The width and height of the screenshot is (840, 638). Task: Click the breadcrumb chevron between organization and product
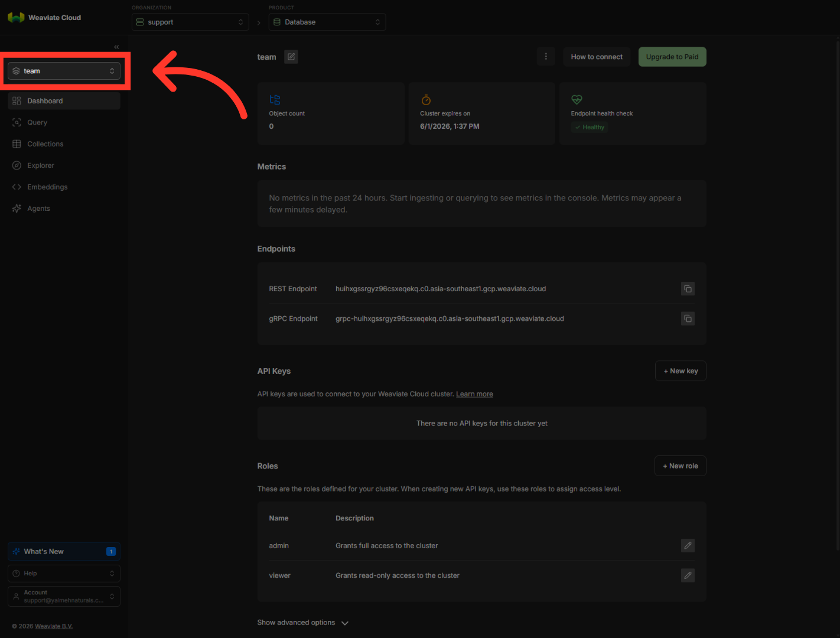click(x=259, y=23)
